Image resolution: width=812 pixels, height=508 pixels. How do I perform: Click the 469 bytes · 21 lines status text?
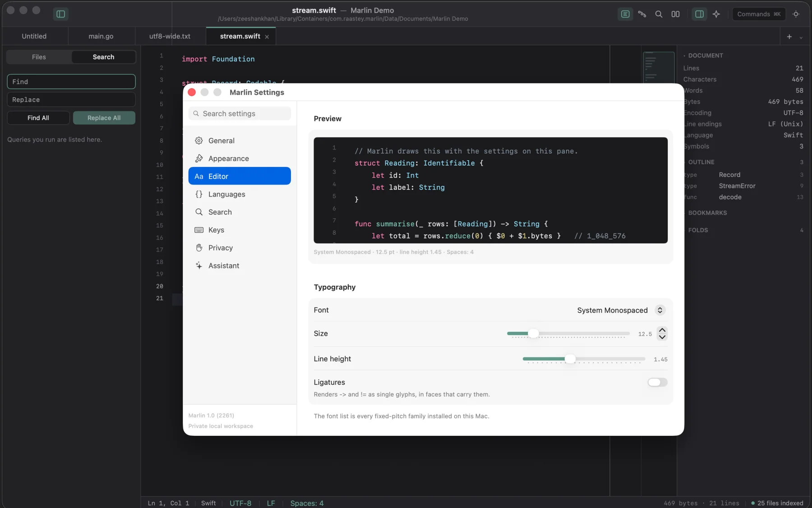pos(701,503)
